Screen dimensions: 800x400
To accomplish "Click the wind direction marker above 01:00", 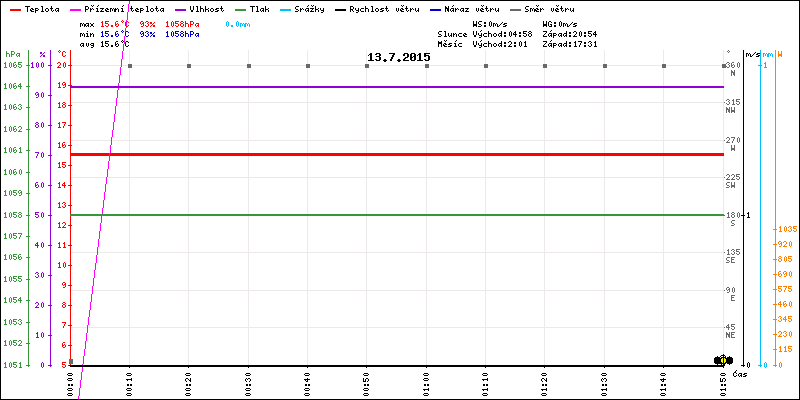I will (427, 66).
